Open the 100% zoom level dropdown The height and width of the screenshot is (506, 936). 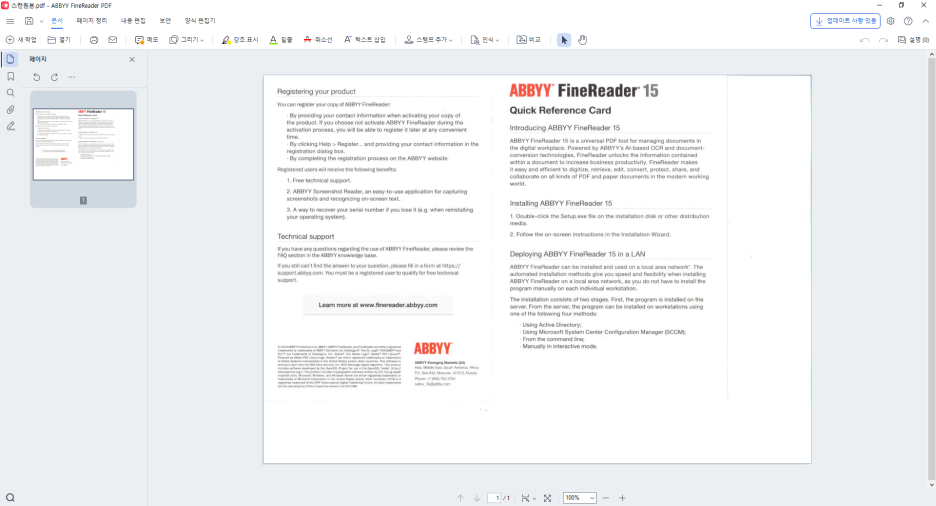coord(580,498)
